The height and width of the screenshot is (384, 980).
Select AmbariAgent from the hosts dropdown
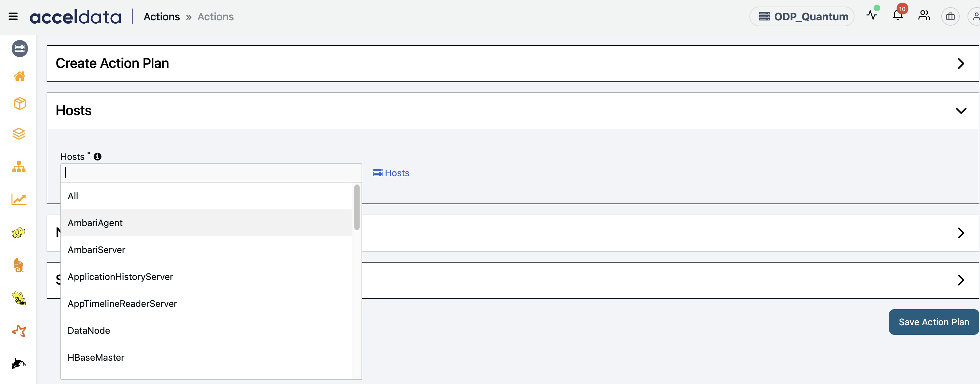click(x=95, y=223)
